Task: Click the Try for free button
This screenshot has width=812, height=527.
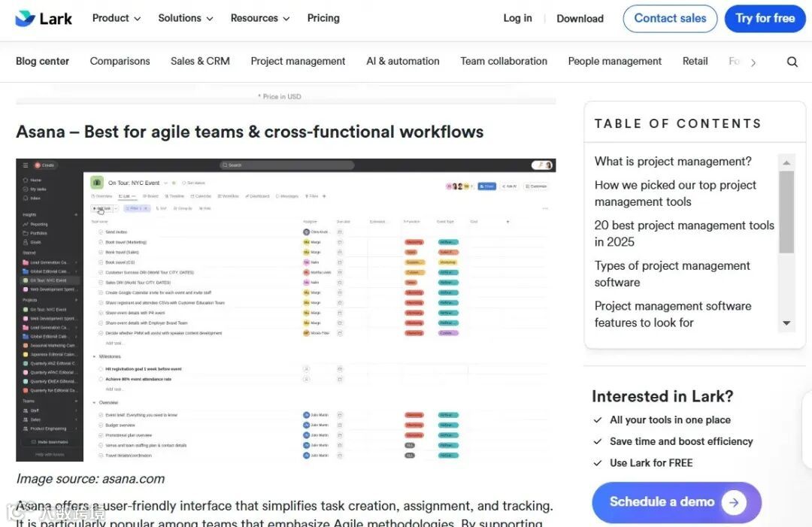Action: [765, 19]
